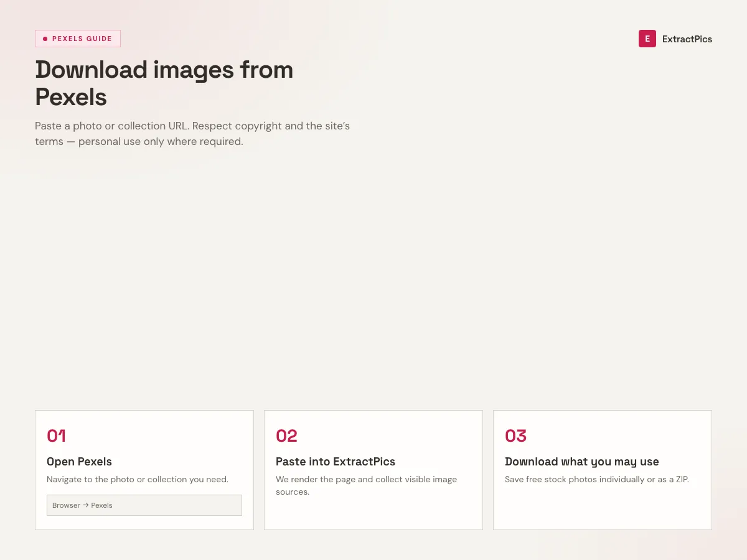Image resolution: width=747 pixels, height=560 pixels.
Task: Click the PEXELS GUIDE badge
Action: point(78,39)
